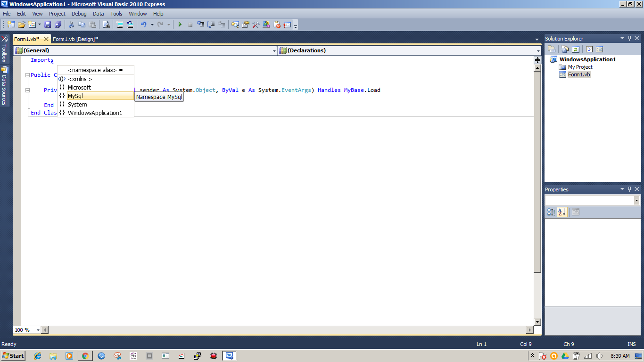644x362 pixels.
Task: Open the Window menu
Action: (138, 14)
